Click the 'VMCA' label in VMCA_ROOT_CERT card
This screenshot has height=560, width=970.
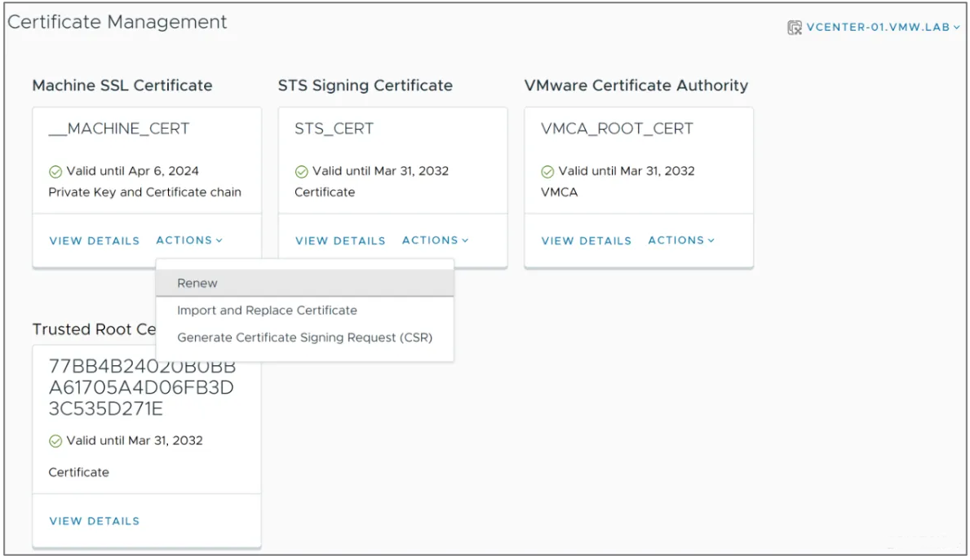(x=559, y=192)
